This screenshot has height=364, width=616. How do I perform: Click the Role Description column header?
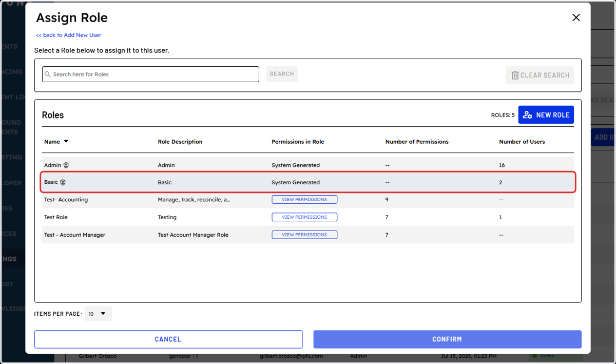[x=180, y=142]
